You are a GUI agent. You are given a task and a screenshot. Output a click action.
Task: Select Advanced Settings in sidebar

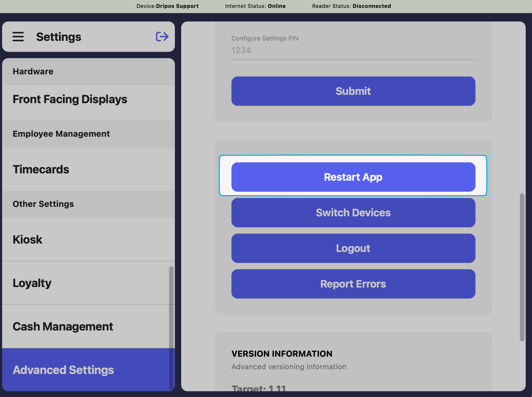[x=63, y=370]
